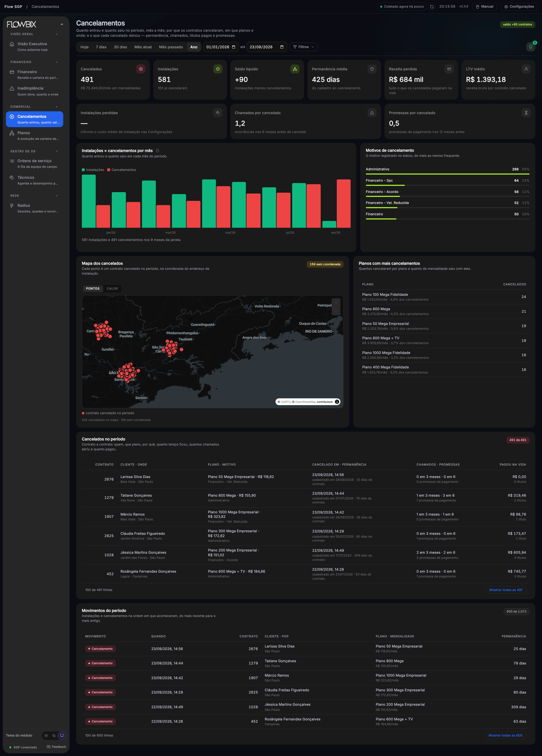
Task: Select the 30 dias period tab
Action: click(120, 47)
